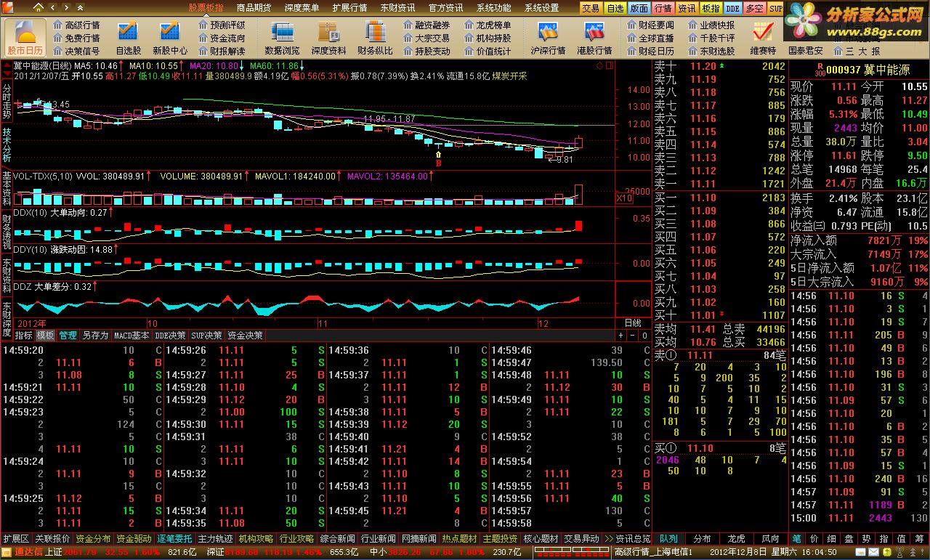
Task: Switch to DDE决策 indicator tab
Action: [x=171, y=336]
